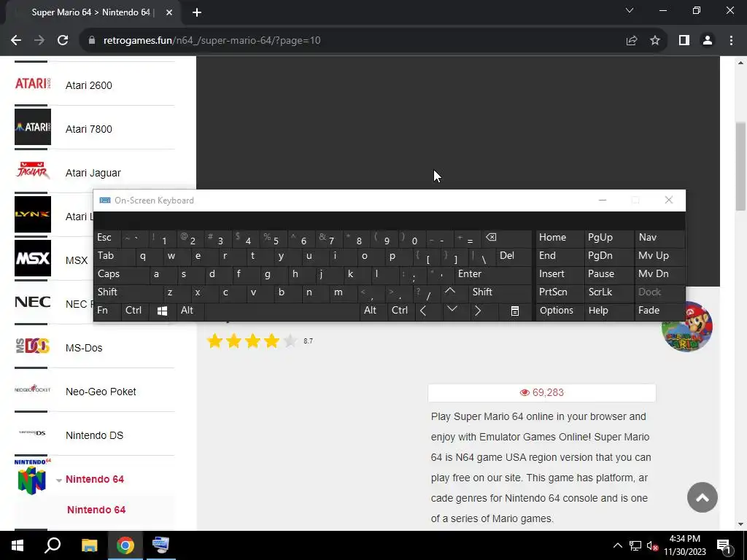Rate game with the first star
The image size is (747, 560).
215,341
